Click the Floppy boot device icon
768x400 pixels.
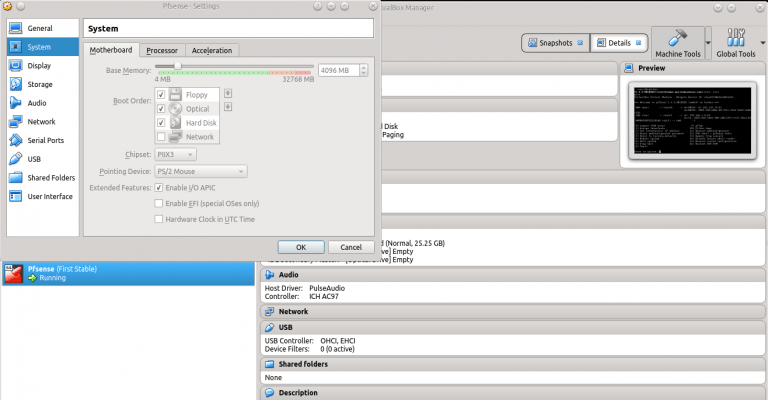[x=175, y=94]
